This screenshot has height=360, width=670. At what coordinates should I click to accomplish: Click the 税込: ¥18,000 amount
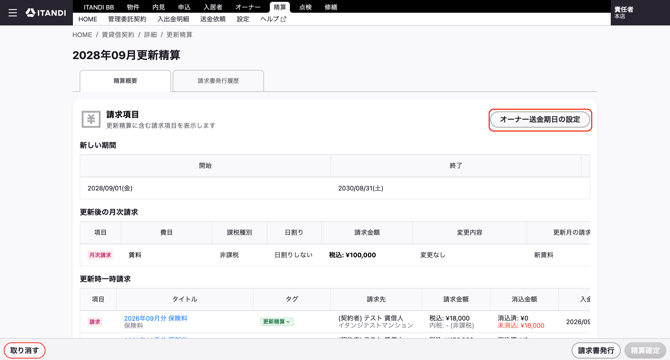tap(450, 318)
